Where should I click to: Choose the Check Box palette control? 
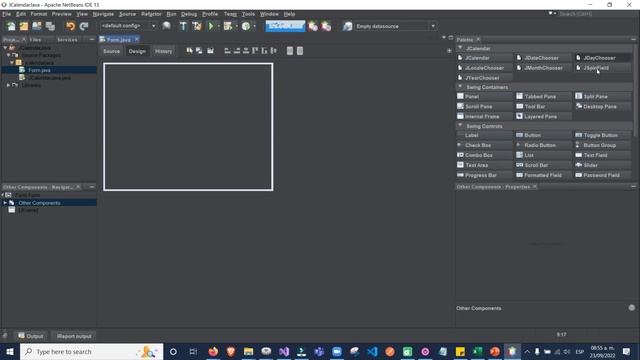click(x=484, y=145)
